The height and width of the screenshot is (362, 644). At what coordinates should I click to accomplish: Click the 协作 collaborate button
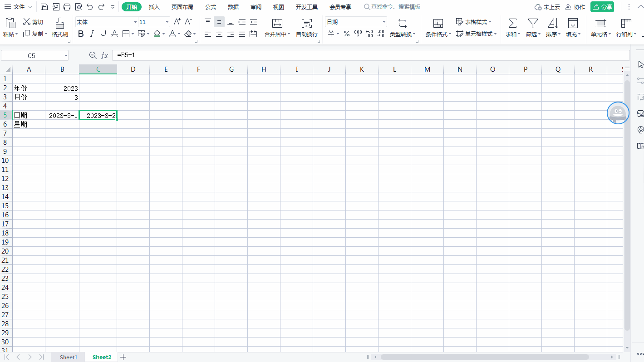point(575,7)
